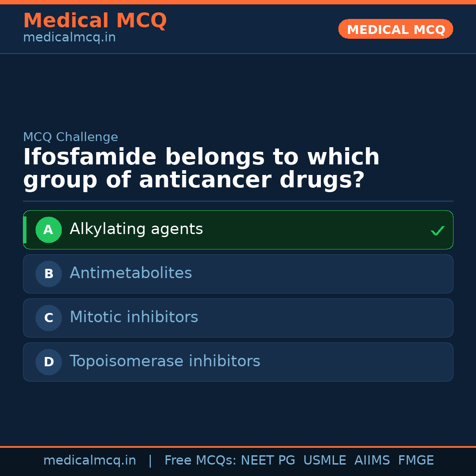Click the green accent bar beside option A
476x476 pixels.
tap(25, 230)
